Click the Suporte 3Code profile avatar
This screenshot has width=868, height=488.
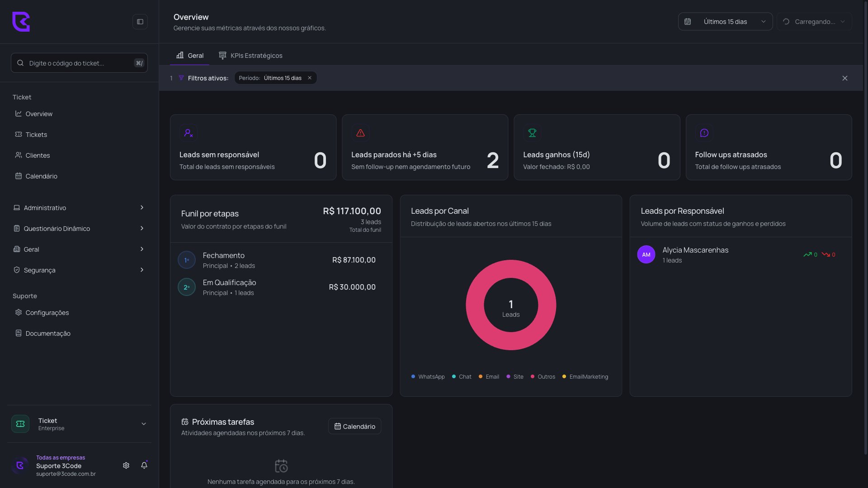tap(20, 465)
